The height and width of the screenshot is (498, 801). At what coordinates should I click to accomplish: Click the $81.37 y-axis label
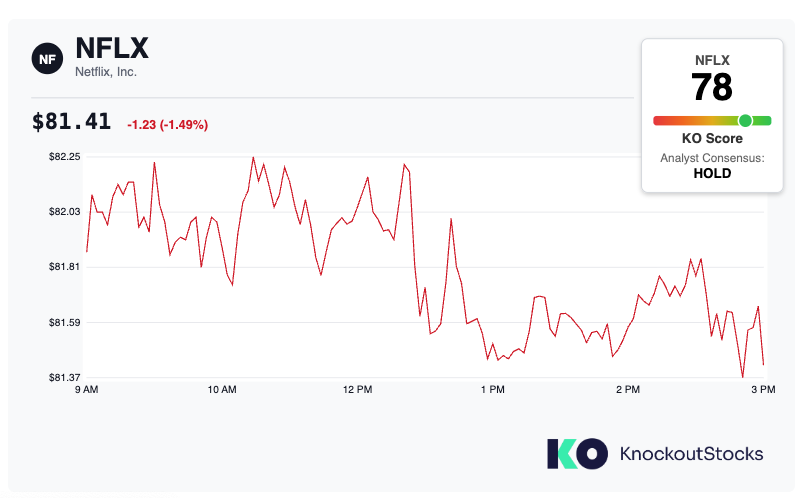point(65,377)
